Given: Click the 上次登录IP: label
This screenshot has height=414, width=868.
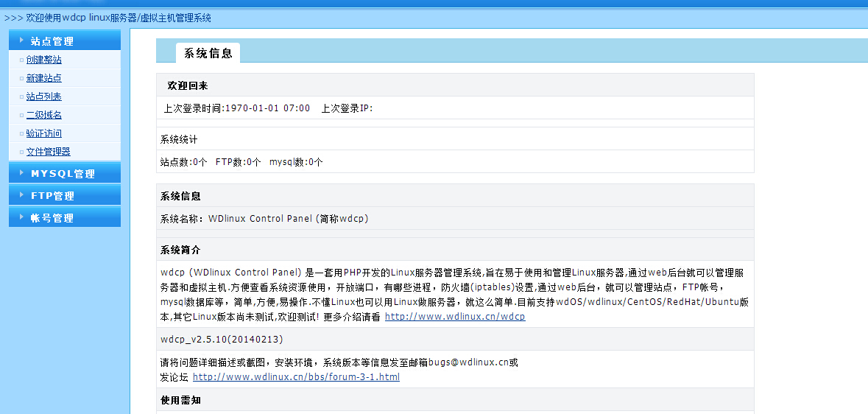Looking at the screenshot, I should pos(347,108).
